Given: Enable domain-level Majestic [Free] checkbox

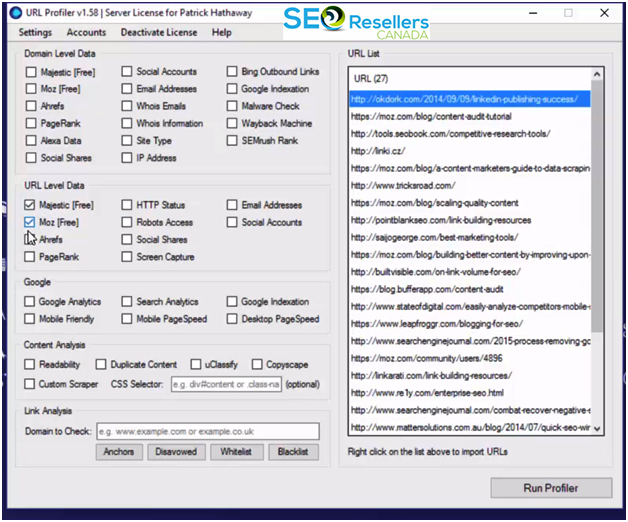Looking at the screenshot, I should (x=31, y=72).
